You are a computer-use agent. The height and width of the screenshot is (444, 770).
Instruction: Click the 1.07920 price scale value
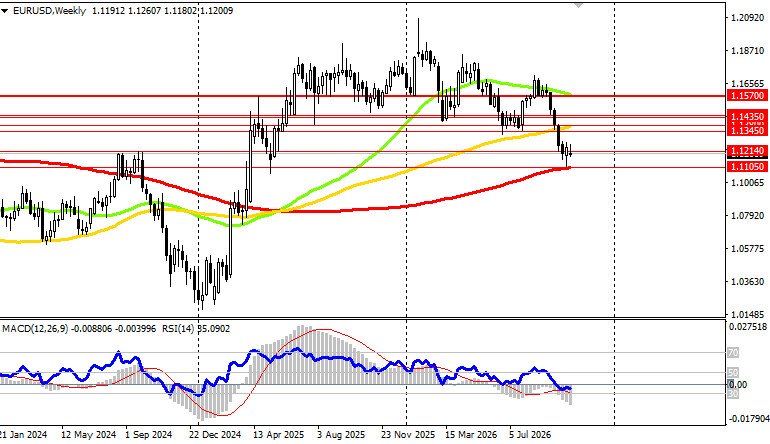747,216
